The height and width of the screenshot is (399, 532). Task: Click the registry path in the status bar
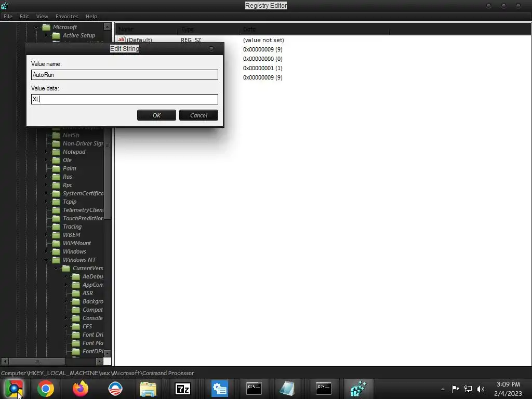click(98, 373)
